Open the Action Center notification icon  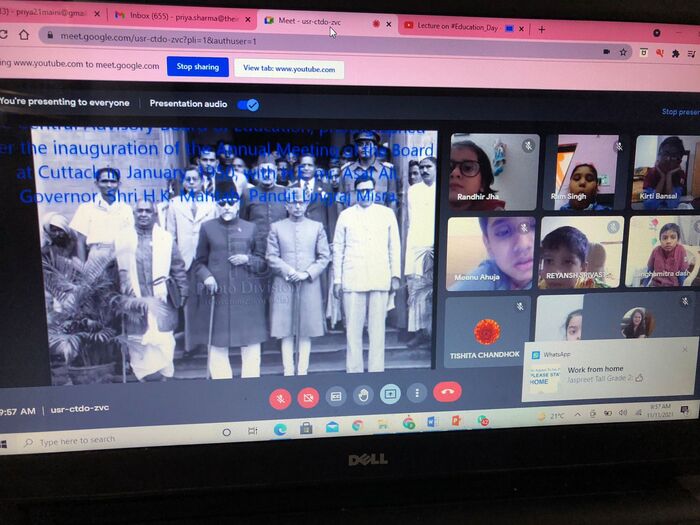pyautogui.click(x=685, y=410)
